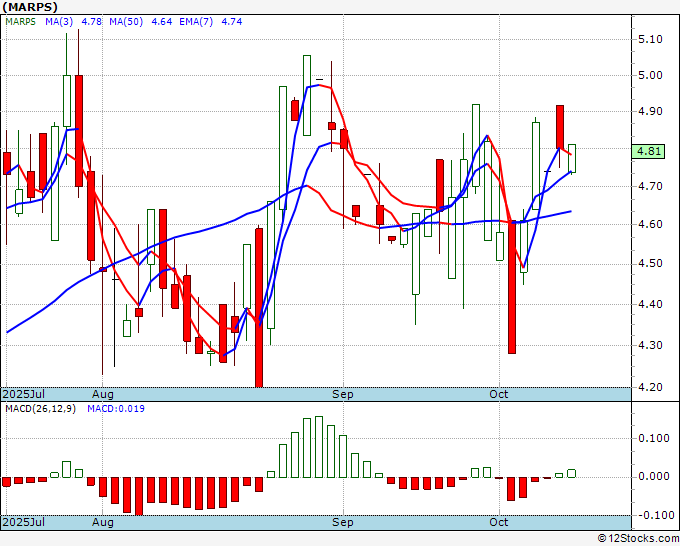Click the 4.40 price axis label
The image size is (680, 546).
[x=651, y=304]
